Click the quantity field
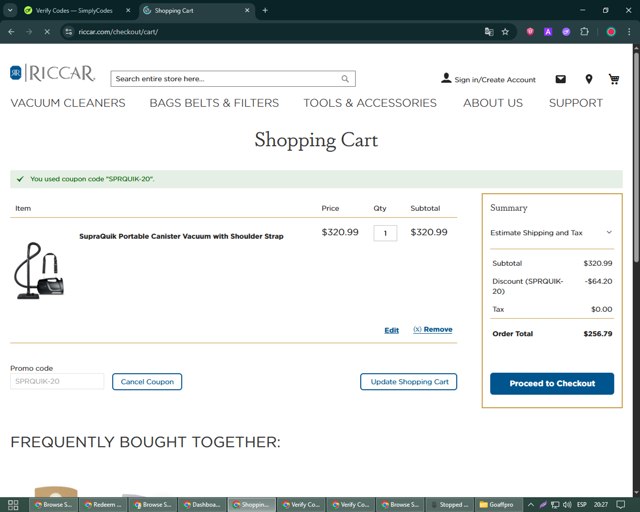This screenshot has width=640, height=512. [x=385, y=233]
